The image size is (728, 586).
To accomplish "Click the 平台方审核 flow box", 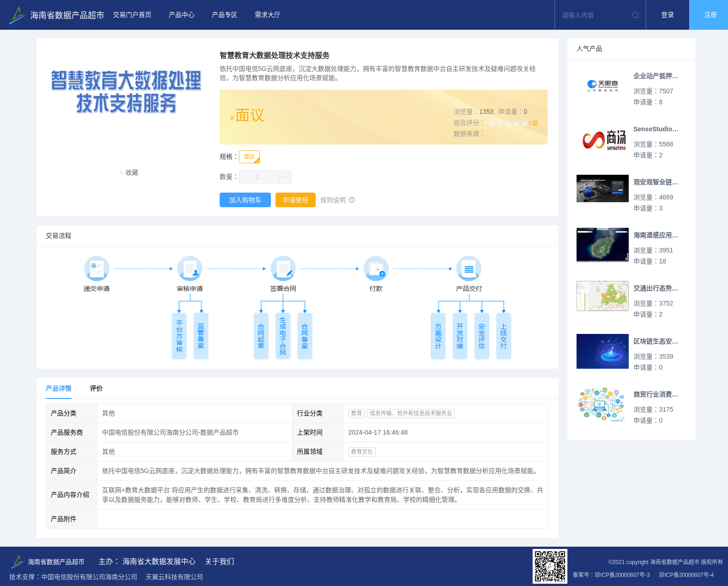I will pyautogui.click(x=179, y=336).
